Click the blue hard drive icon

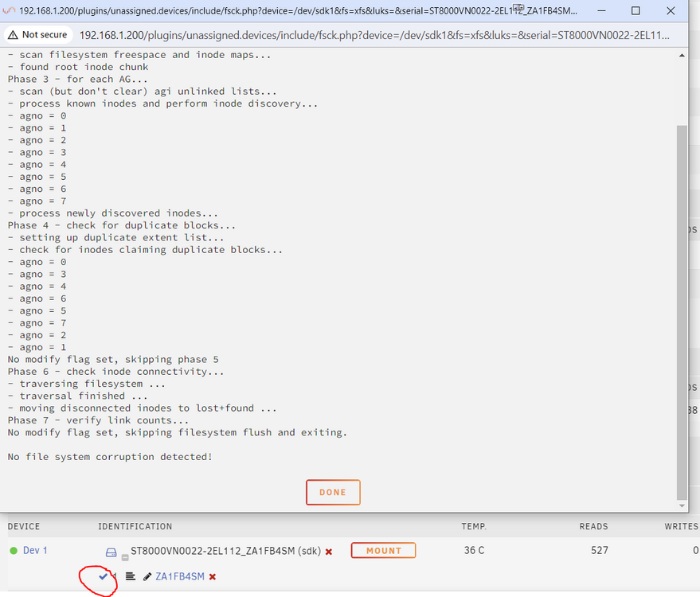(111, 553)
